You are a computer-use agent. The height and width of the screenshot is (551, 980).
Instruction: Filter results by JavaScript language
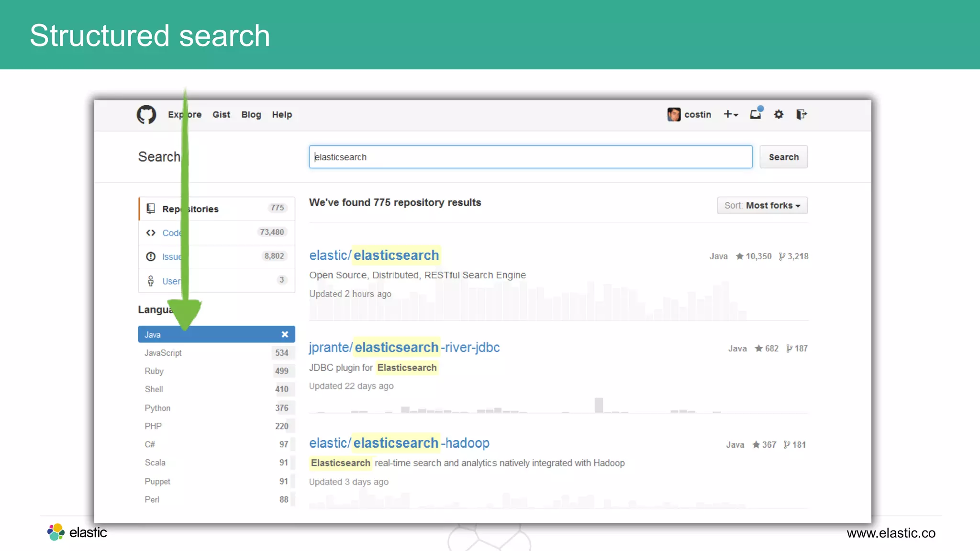tap(217, 353)
